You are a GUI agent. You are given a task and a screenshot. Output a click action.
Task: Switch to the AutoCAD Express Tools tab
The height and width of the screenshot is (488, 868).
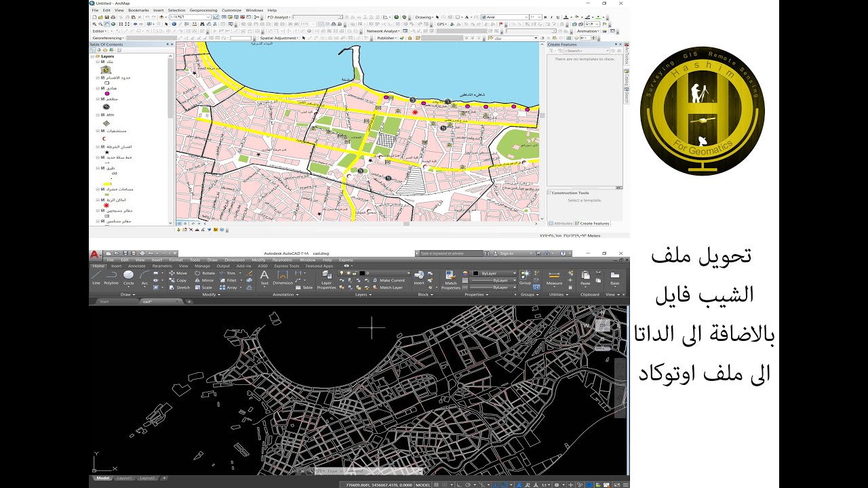point(285,266)
